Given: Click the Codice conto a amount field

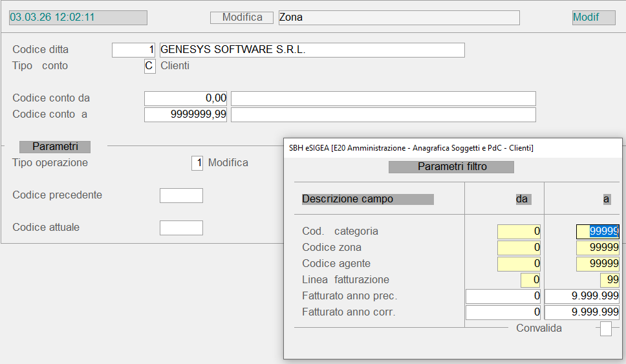Looking at the screenshot, I should [186, 114].
